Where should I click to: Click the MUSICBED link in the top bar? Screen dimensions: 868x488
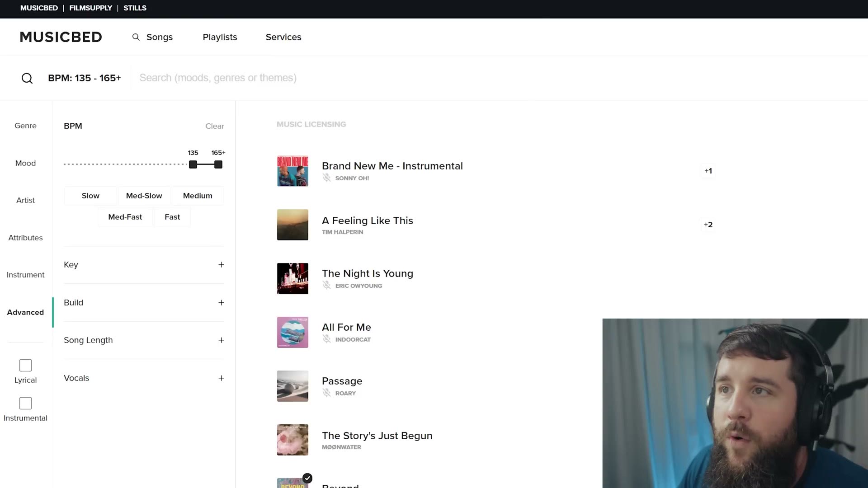[39, 8]
